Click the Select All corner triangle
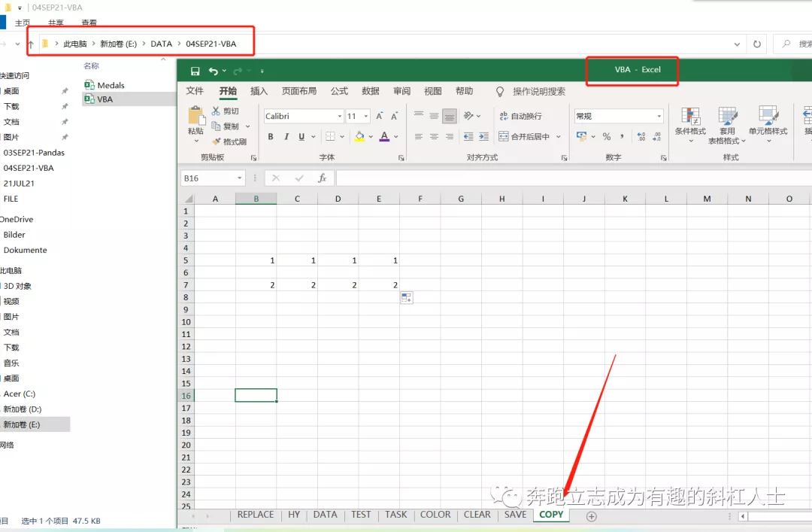This screenshot has height=532, width=812. tap(189, 199)
